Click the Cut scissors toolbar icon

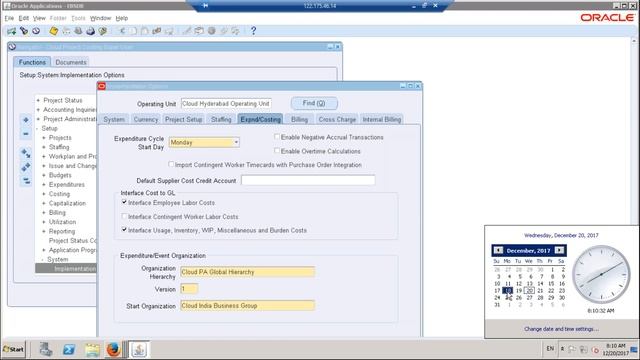point(122,31)
